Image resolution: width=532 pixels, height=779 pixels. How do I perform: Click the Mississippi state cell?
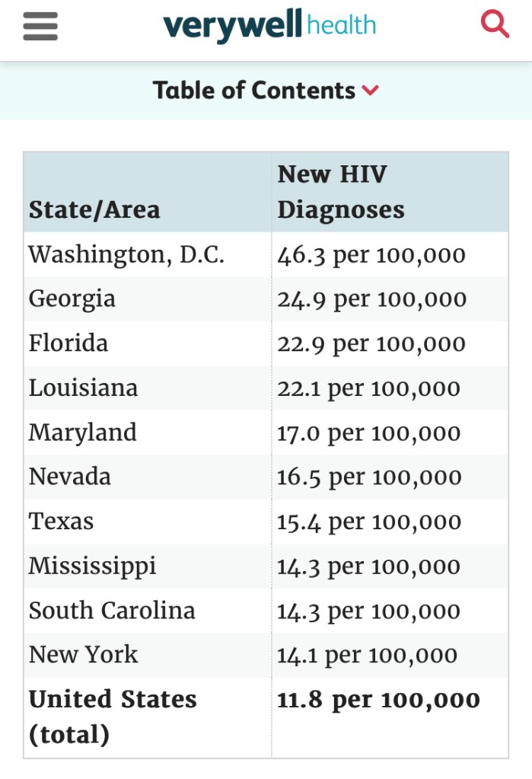[x=93, y=566]
